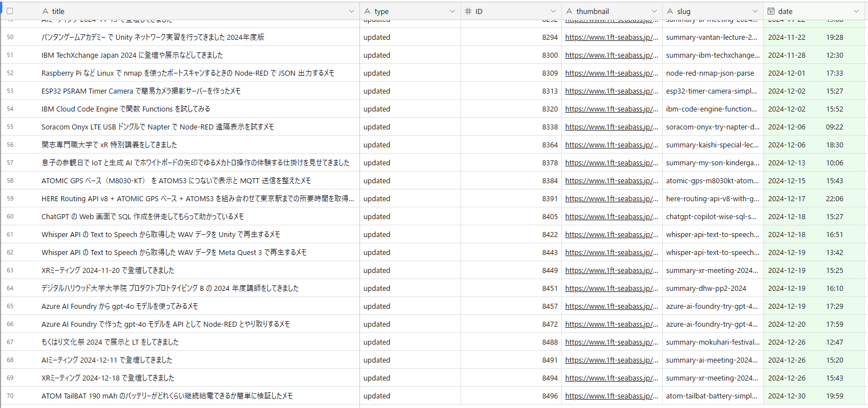Click the text icon in the slug column header
The width and height of the screenshot is (868, 408).
point(670,11)
